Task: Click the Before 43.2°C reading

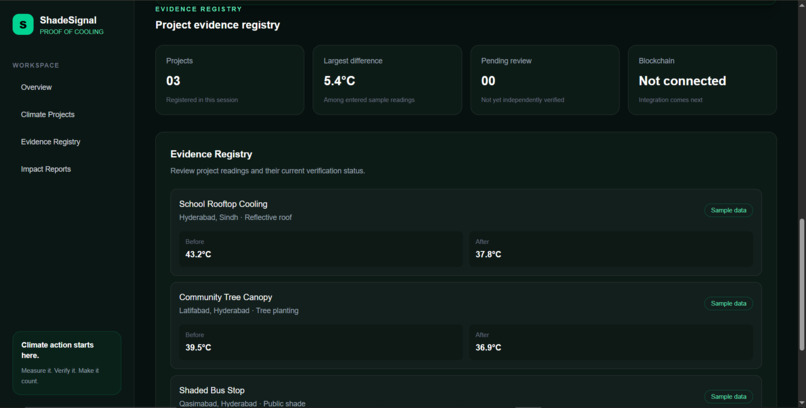Action: (x=321, y=249)
